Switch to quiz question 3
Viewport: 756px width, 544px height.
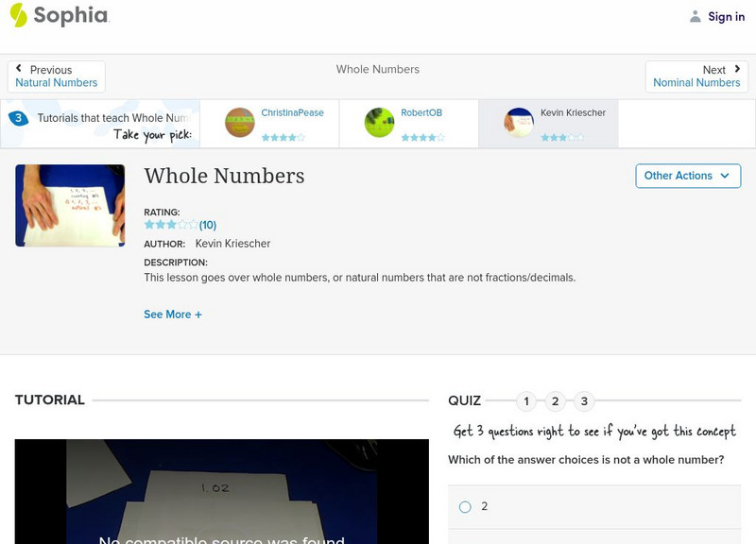584,400
